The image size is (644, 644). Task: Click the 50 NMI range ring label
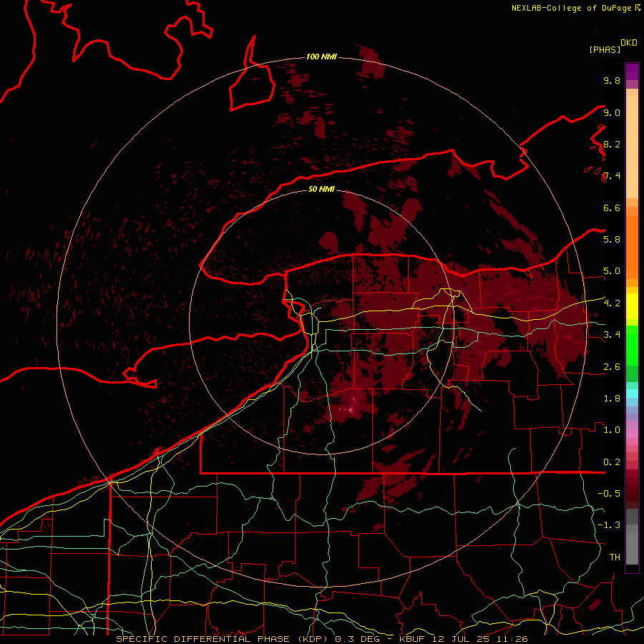(x=321, y=189)
